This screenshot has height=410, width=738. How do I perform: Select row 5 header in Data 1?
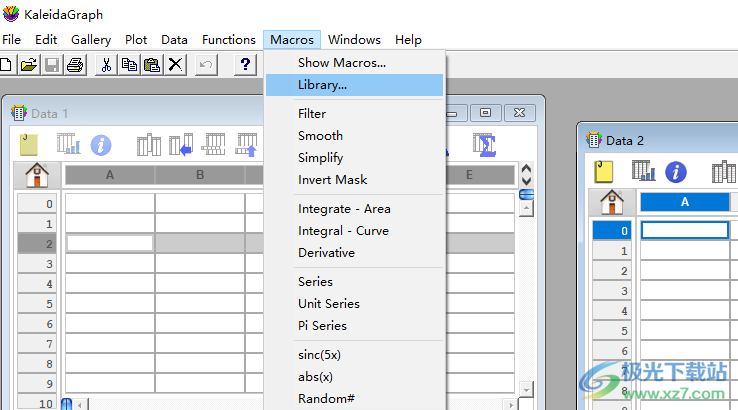(x=41, y=304)
